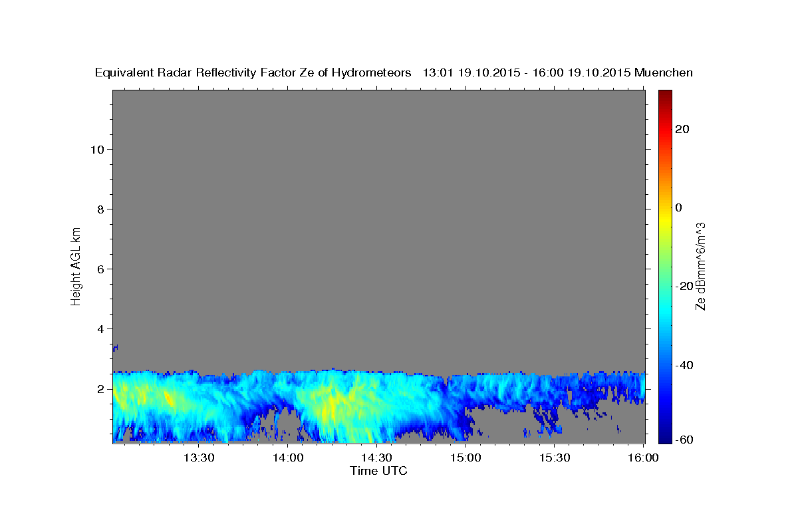798x532 pixels.
Task: Click the date range '13:01 19.10.2015 - 16:00 19.10.2015'
Action: 527,72
